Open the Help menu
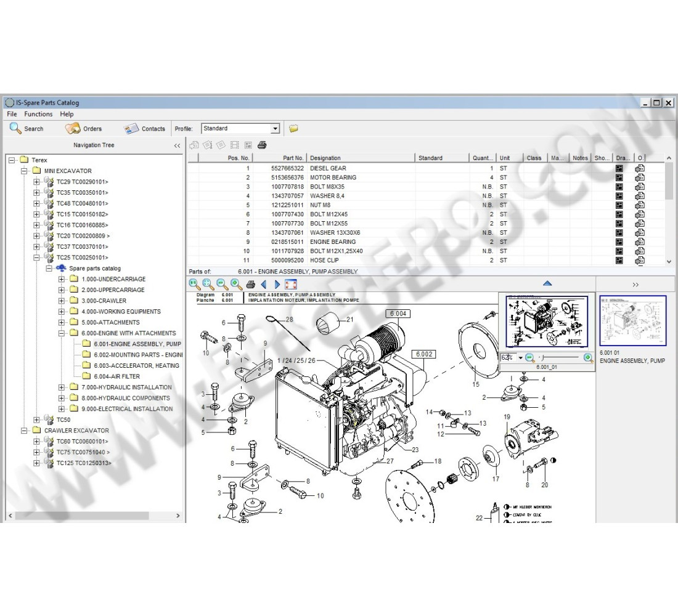This screenshot has width=678, height=616. (67, 114)
